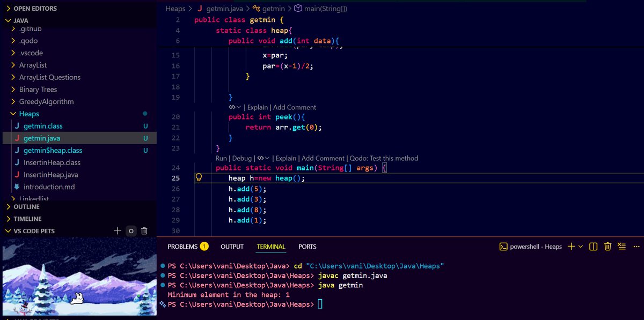Click command marker beside java getmin

(163, 285)
